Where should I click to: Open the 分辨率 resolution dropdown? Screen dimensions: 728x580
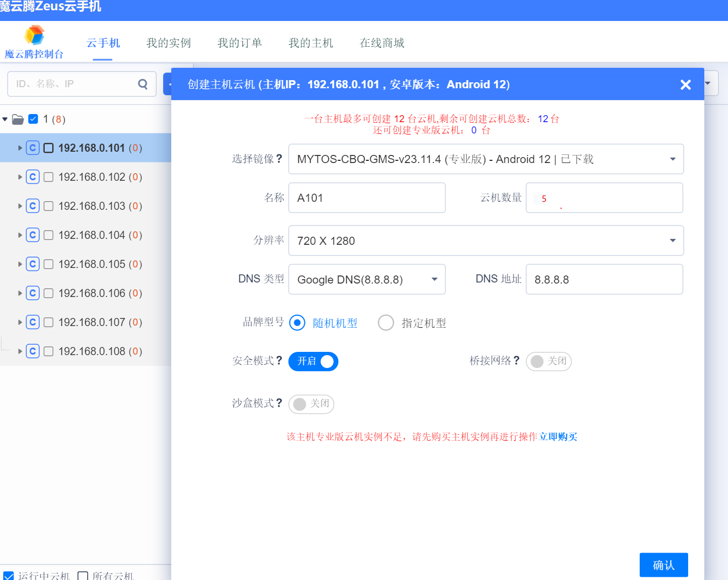pyautogui.click(x=486, y=241)
